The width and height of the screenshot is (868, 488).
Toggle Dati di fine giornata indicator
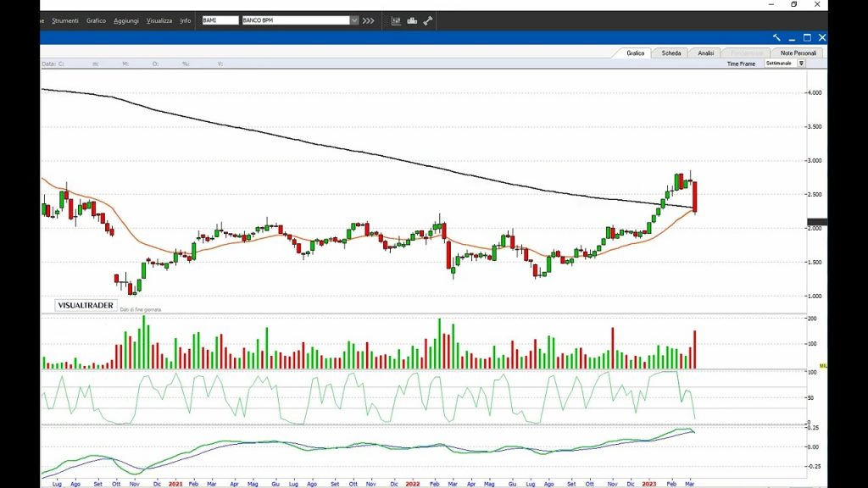pyautogui.click(x=142, y=308)
